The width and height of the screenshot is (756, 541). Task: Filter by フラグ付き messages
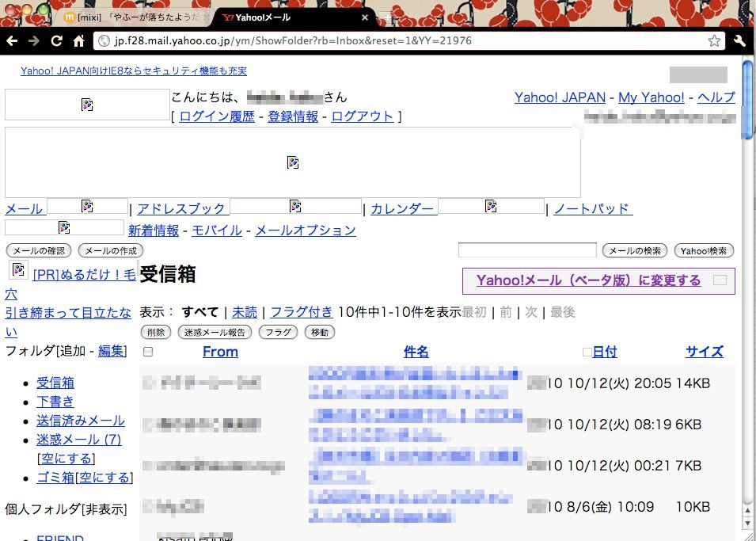[302, 312]
